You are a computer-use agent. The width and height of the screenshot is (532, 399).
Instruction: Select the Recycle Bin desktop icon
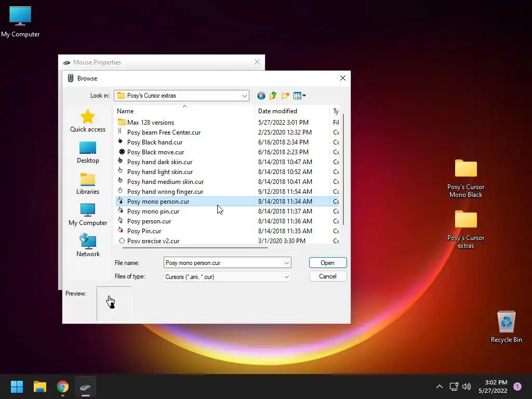[x=506, y=326]
